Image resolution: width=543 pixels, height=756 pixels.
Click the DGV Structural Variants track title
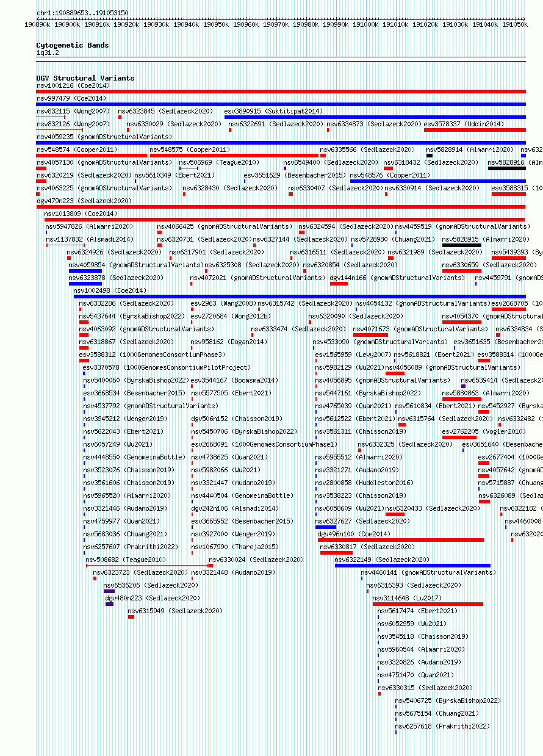(x=85, y=78)
